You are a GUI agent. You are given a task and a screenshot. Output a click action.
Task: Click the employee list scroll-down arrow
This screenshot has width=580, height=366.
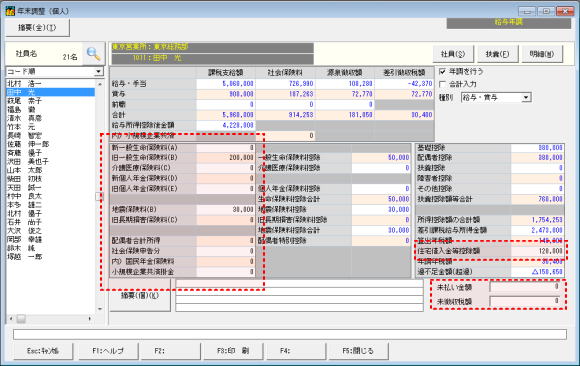coord(100,309)
